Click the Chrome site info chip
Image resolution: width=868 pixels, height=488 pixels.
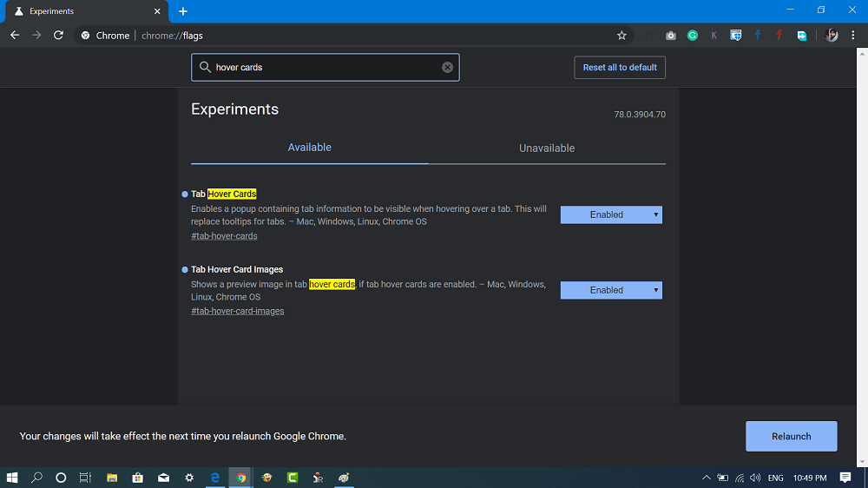pyautogui.click(x=105, y=36)
